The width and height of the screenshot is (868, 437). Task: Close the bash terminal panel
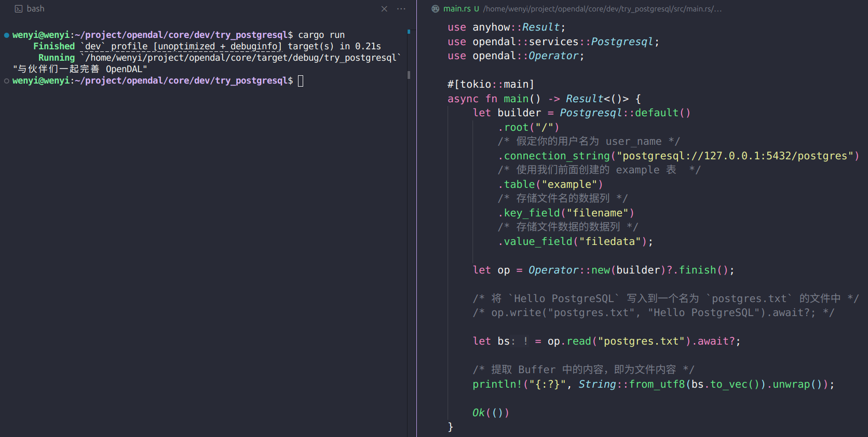(x=384, y=9)
